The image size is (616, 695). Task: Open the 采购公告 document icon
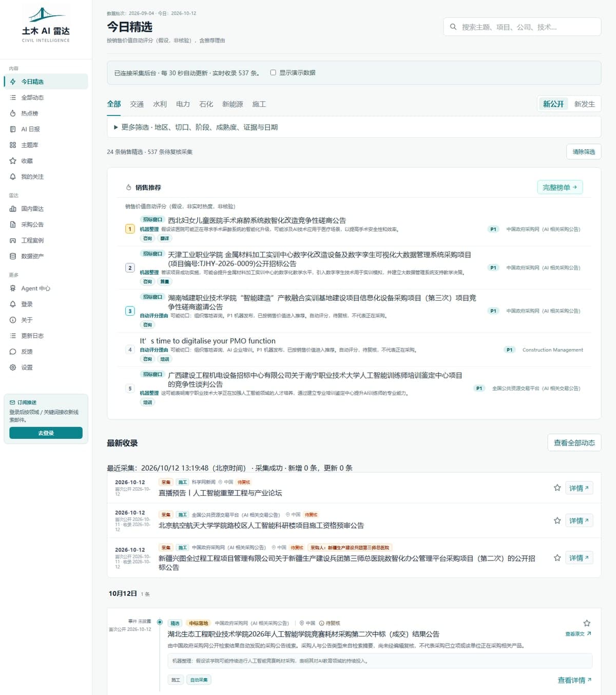13,224
